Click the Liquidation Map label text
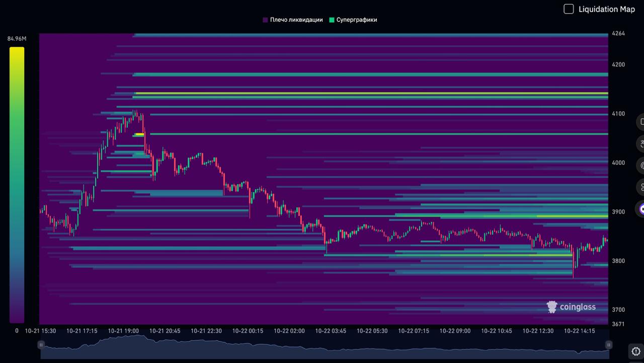Viewport: 644px width, 363px height. (x=606, y=9)
